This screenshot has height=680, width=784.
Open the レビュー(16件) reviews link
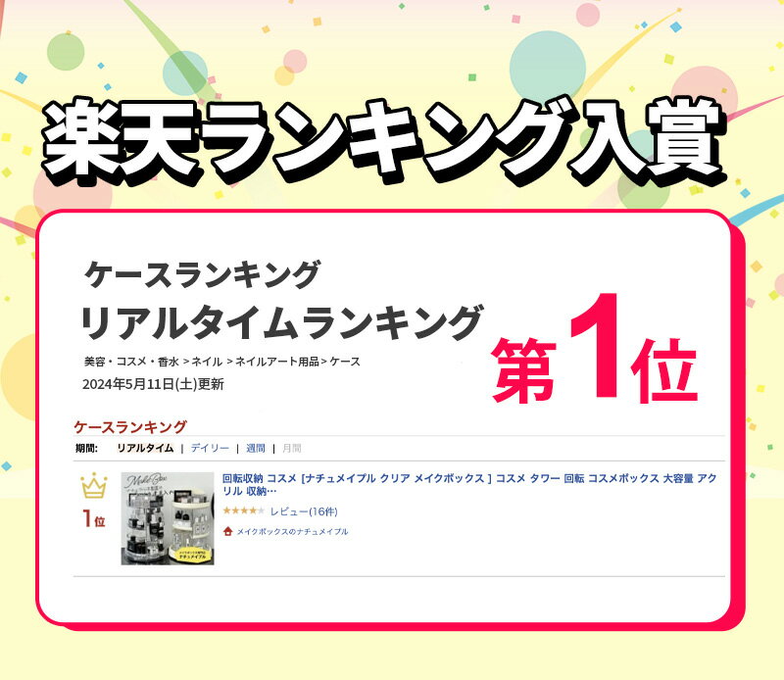click(x=304, y=511)
